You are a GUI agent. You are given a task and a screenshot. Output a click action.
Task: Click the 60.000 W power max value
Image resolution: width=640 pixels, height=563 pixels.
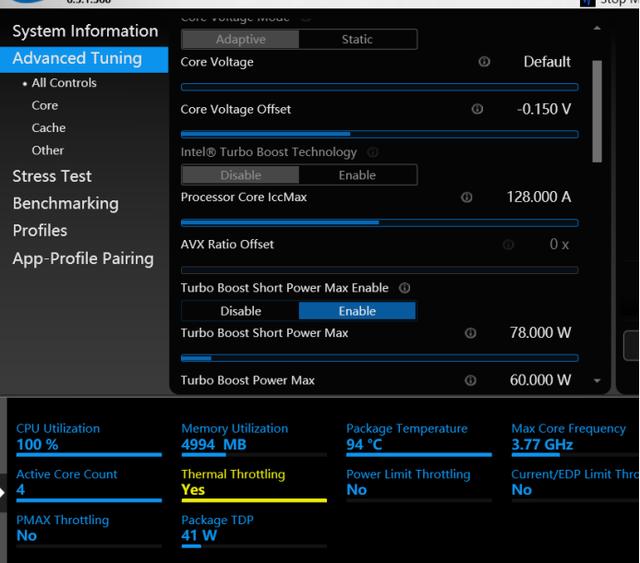(540, 380)
